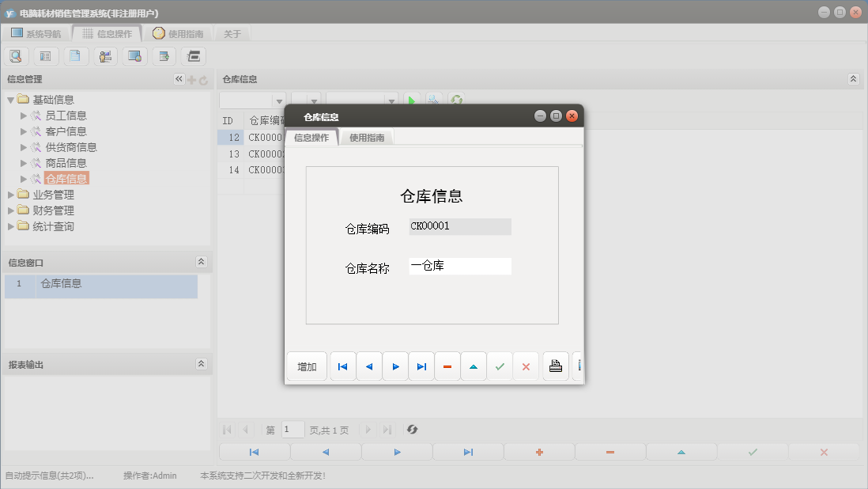Run the query with the green arrow icon
Viewport: 868px width, 489px height.
(413, 100)
